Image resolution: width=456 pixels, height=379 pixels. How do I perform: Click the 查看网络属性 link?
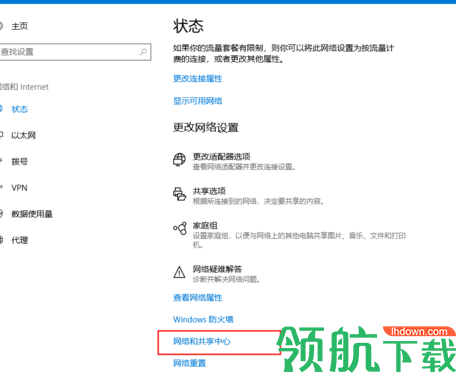click(198, 297)
